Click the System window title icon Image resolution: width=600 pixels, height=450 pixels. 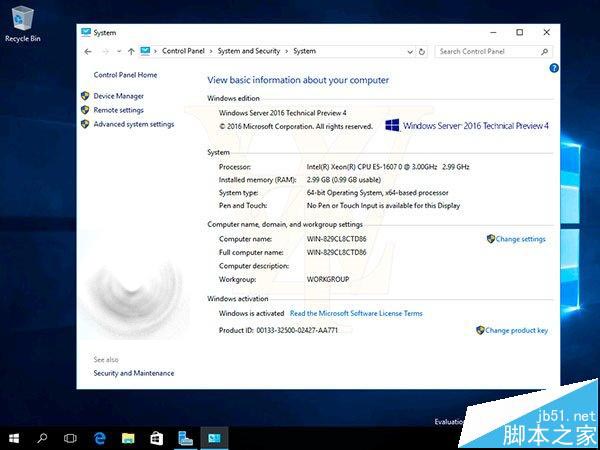click(86, 33)
